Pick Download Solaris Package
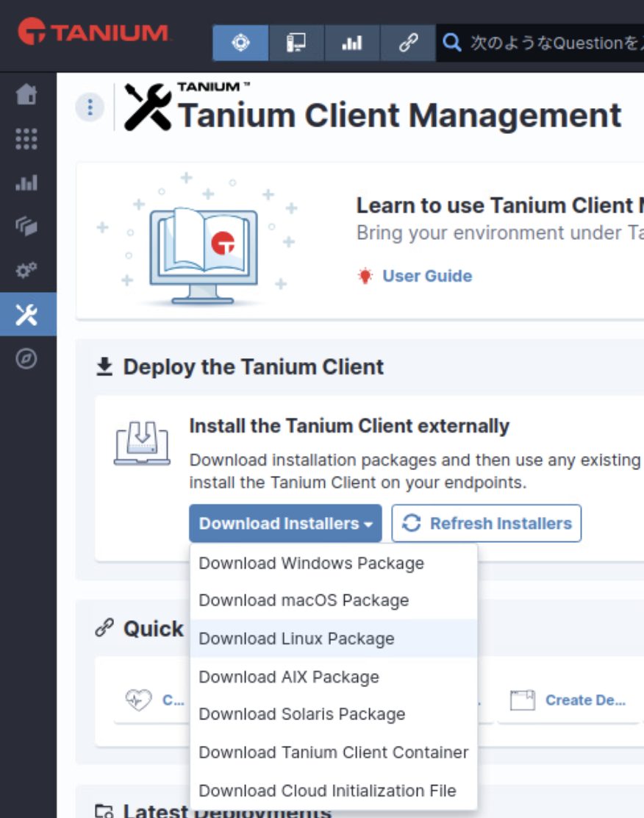Screen dimensions: 644x818 pyautogui.click(x=334, y=714)
